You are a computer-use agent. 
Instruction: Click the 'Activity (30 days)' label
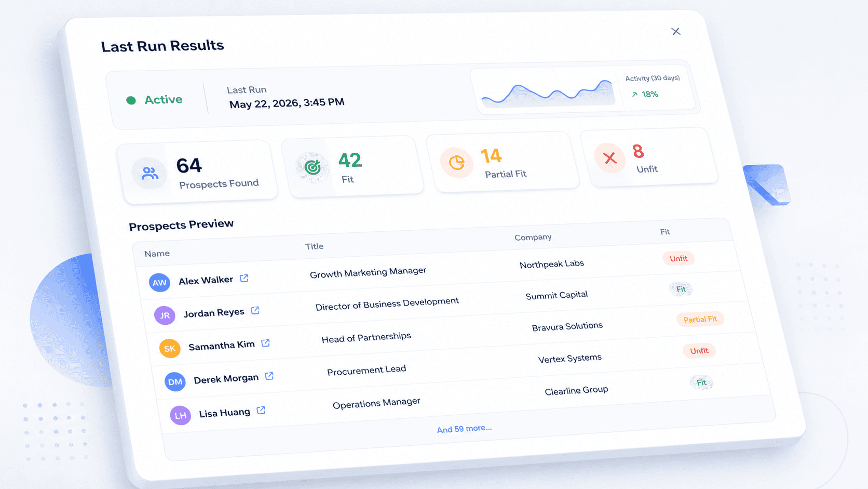(653, 78)
